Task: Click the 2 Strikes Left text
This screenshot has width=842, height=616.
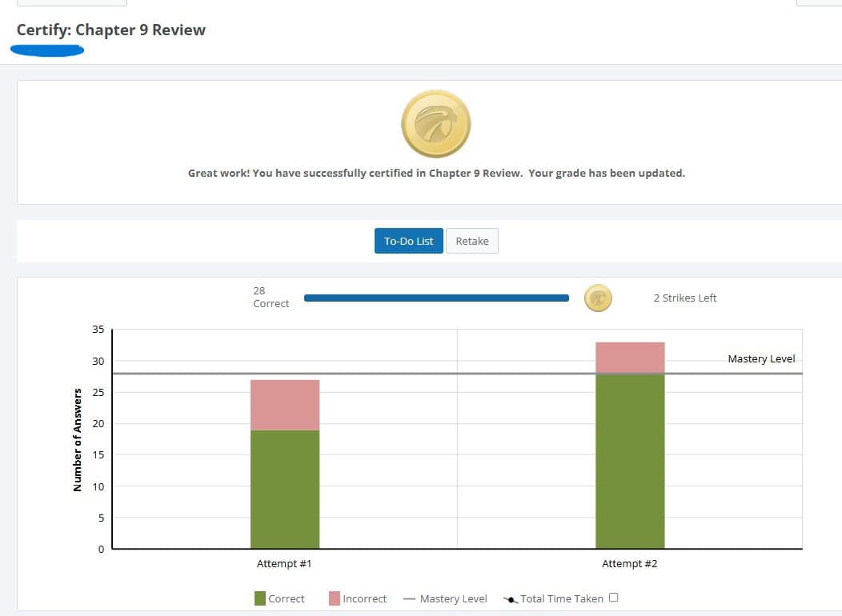Action: 685,298
